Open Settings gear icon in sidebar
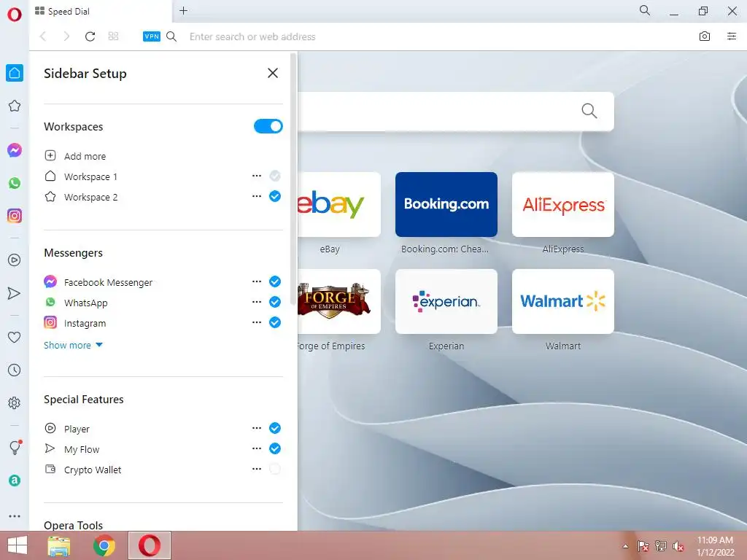This screenshot has height=560, width=747. pos(15,402)
